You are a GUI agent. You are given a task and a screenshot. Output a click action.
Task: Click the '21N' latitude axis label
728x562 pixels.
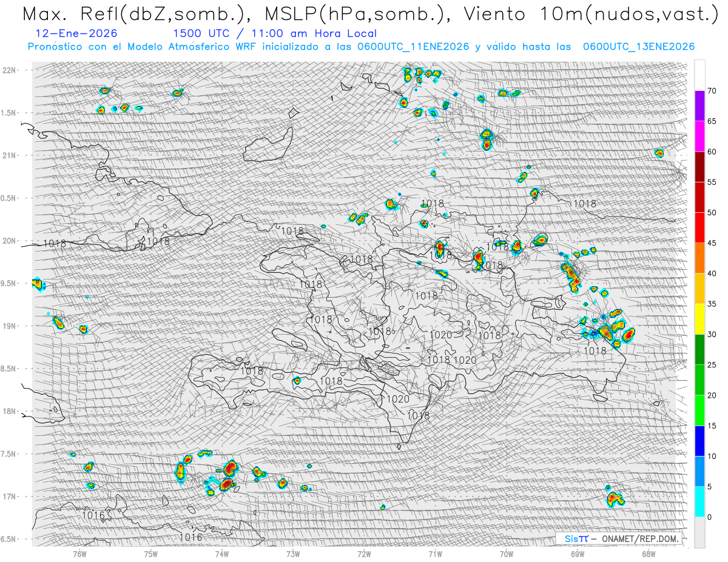point(10,155)
